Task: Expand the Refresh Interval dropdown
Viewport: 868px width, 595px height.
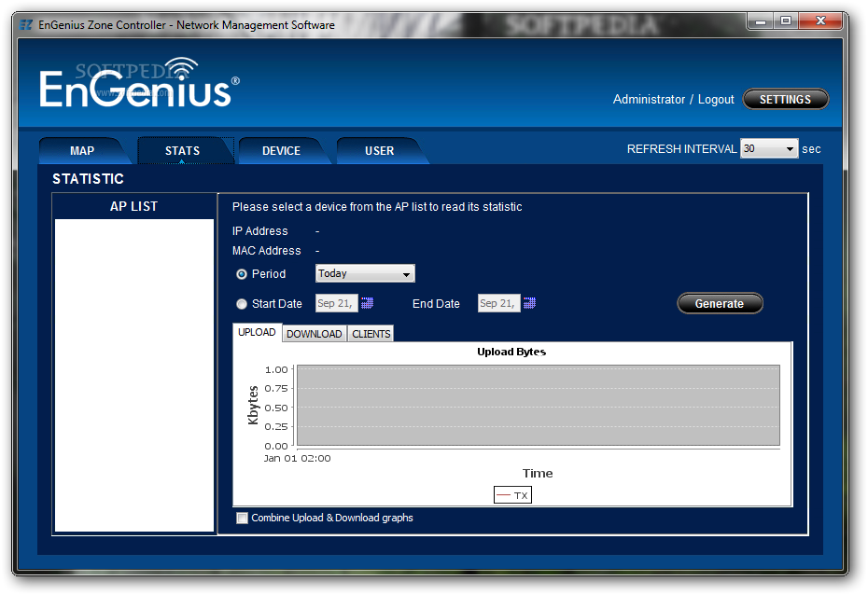Action: (x=769, y=148)
